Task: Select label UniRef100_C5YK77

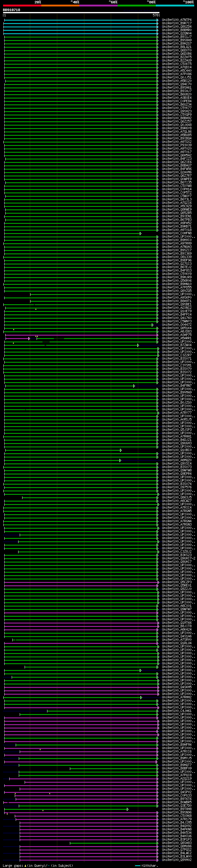Action: [177, 108]
